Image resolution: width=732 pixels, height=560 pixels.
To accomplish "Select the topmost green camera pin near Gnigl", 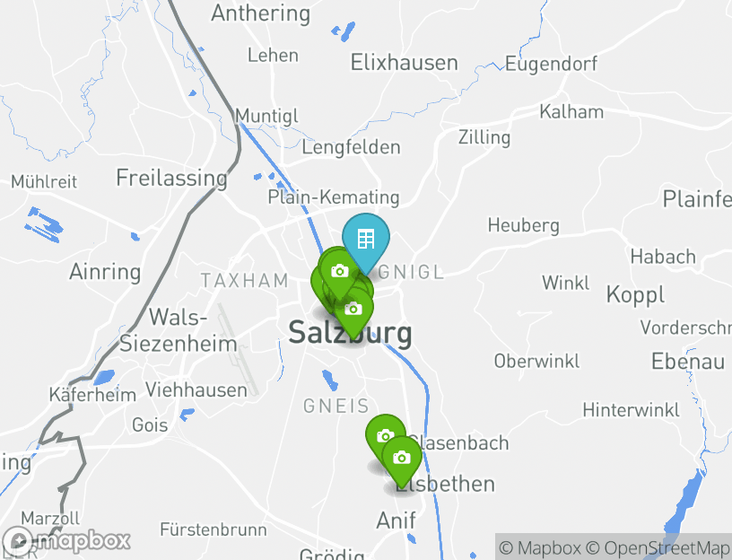I will 340,271.
